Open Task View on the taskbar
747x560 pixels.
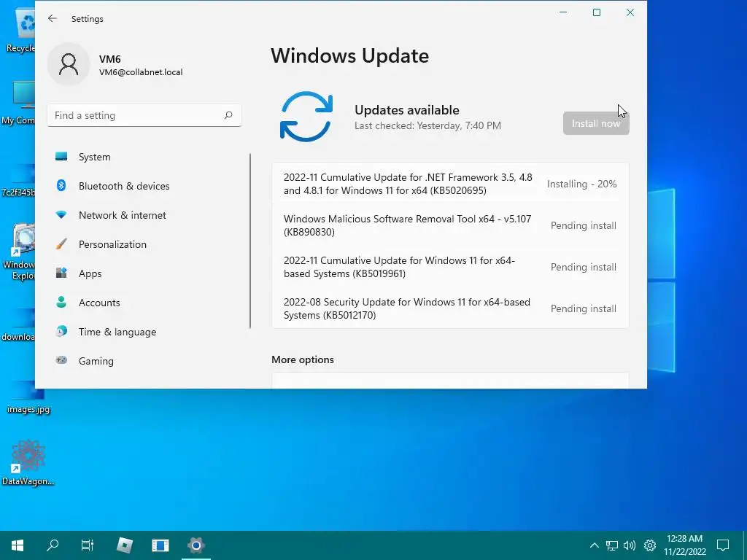[x=88, y=545]
